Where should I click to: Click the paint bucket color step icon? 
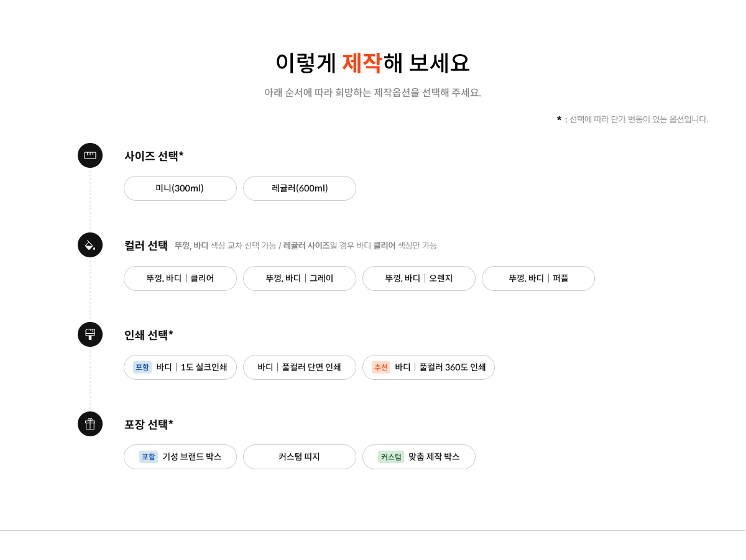click(90, 245)
